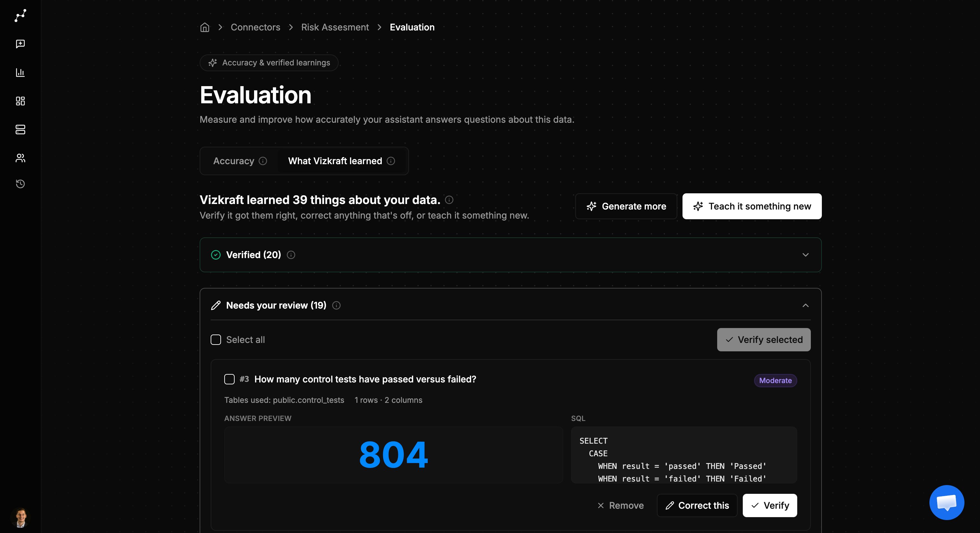
Task: Click the user avatar in the sidebar
Action: (20, 517)
